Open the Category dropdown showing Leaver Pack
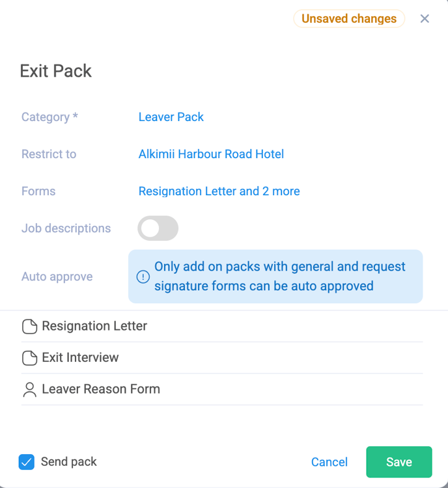448x488 pixels. pyautogui.click(x=171, y=117)
